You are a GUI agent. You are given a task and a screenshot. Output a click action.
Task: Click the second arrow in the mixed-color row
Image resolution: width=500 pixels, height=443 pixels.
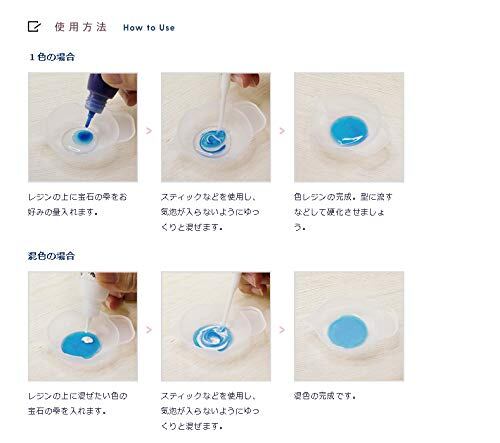(282, 330)
